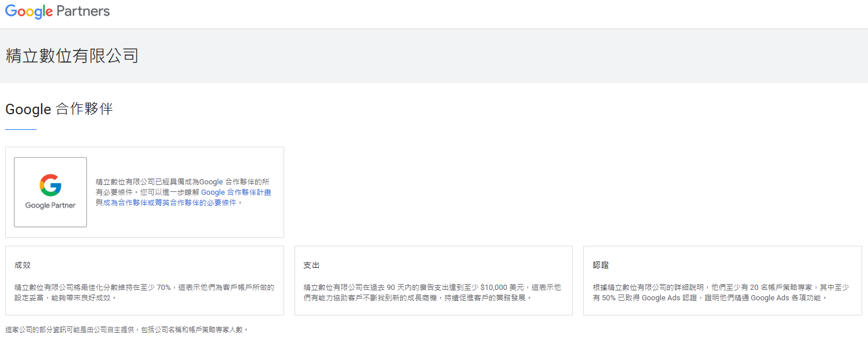Click the "成效" card heading
The height and width of the screenshot is (338, 868).
(x=23, y=265)
